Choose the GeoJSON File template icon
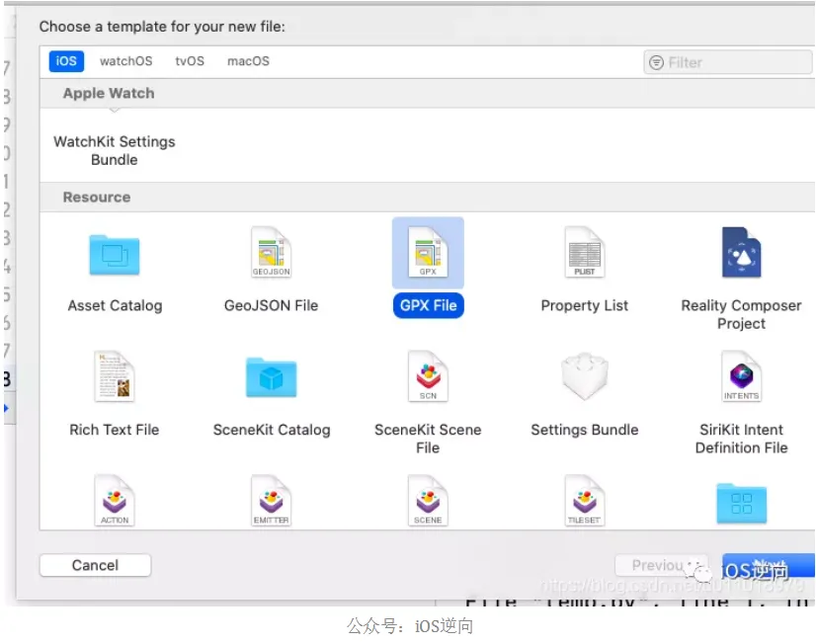 coord(271,252)
